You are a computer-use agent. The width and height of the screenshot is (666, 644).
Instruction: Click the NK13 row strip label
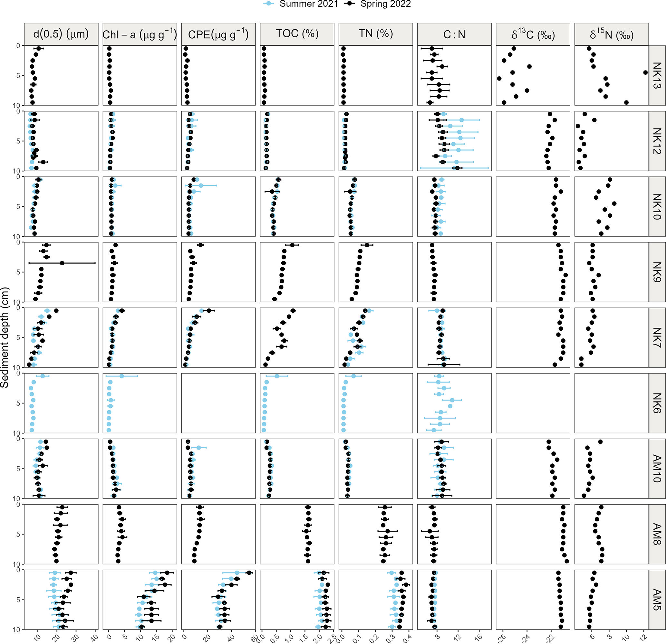tap(657, 75)
